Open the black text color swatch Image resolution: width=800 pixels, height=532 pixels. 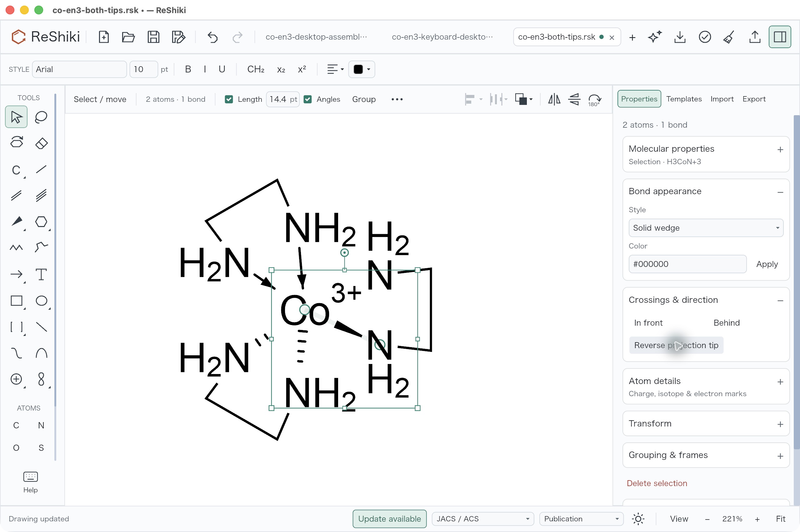click(x=361, y=69)
